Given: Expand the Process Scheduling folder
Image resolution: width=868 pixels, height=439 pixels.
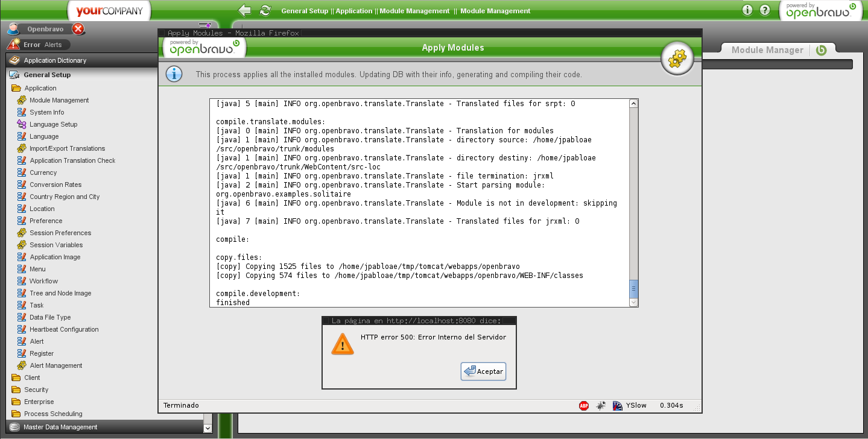Looking at the screenshot, I should coord(52,414).
